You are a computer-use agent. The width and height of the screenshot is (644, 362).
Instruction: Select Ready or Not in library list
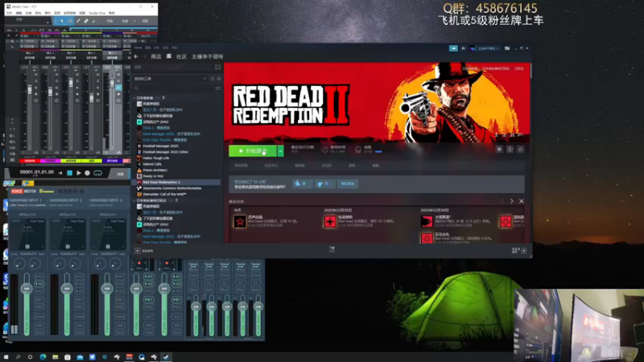tap(153, 176)
